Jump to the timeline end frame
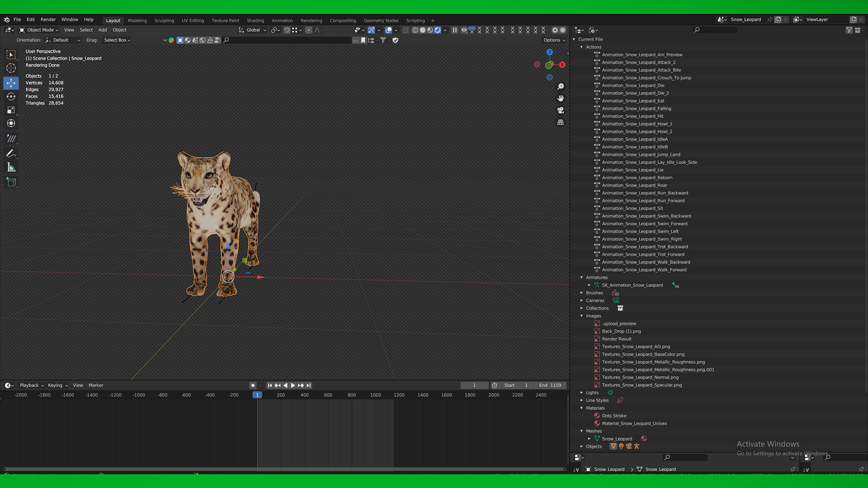 pyautogui.click(x=308, y=386)
